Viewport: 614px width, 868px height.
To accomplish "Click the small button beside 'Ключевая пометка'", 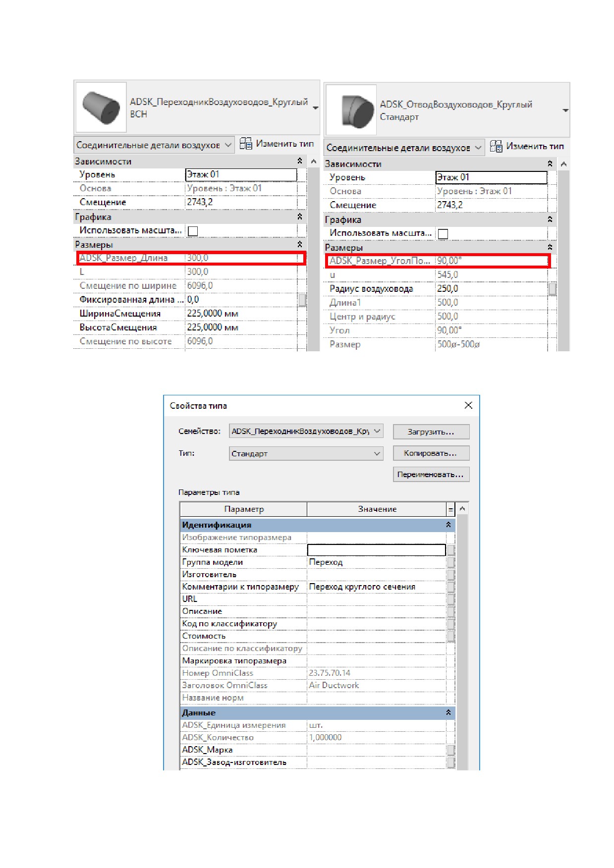I will coord(451,550).
